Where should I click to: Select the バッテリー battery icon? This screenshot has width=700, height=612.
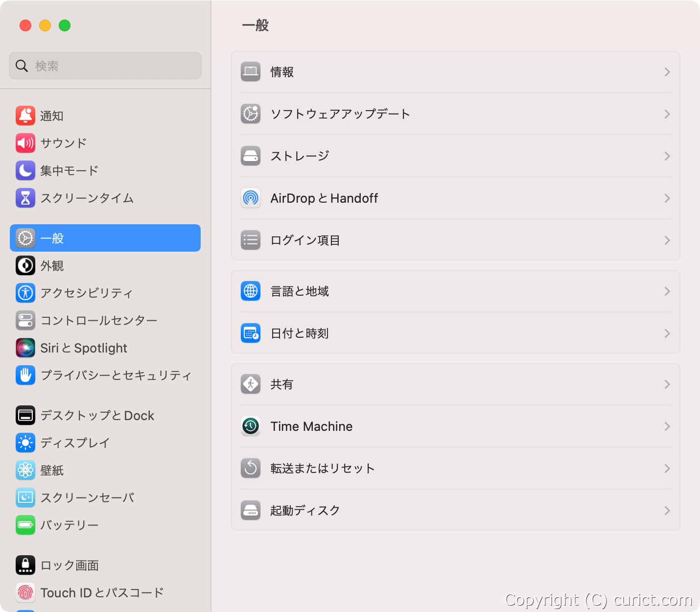(25, 525)
